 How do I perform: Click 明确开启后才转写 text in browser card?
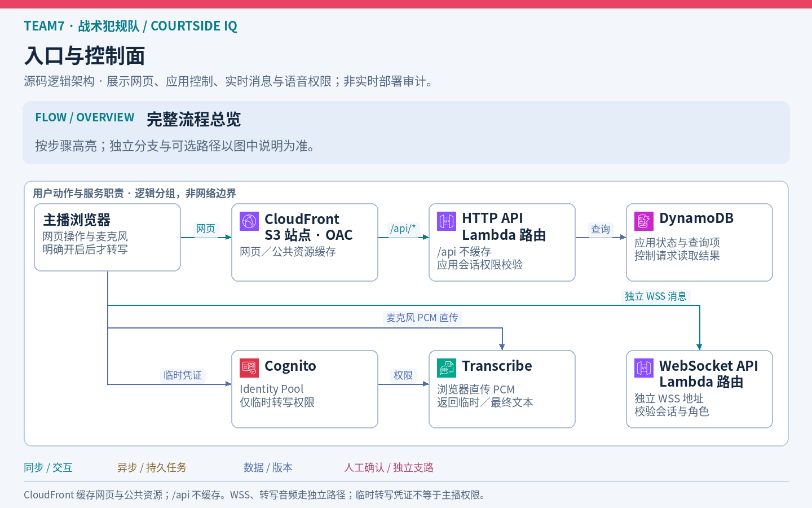[85, 249]
